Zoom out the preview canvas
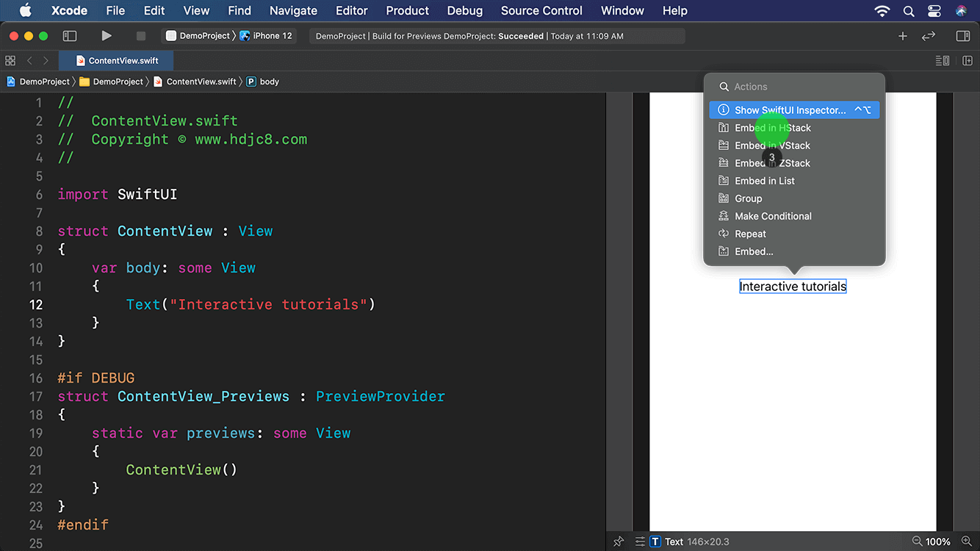This screenshot has height=551, width=980. tap(917, 541)
